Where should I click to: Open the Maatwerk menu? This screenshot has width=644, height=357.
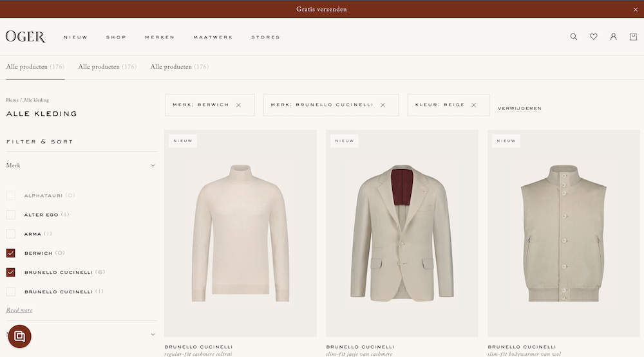pos(213,37)
